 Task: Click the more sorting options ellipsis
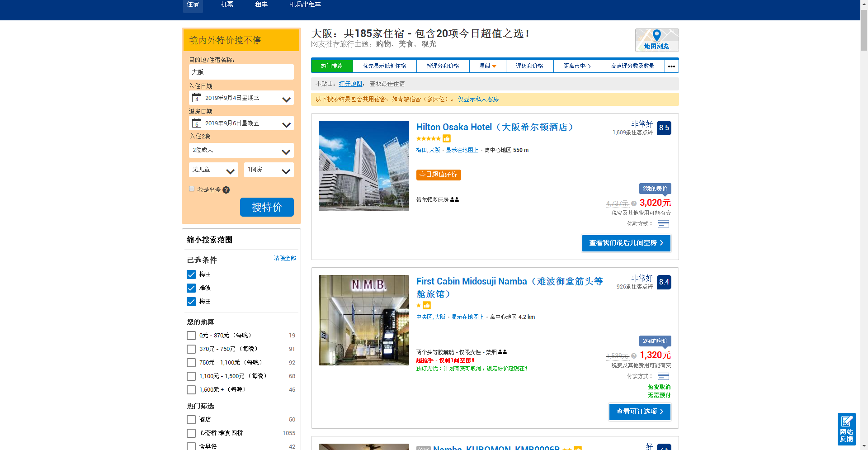(x=671, y=66)
